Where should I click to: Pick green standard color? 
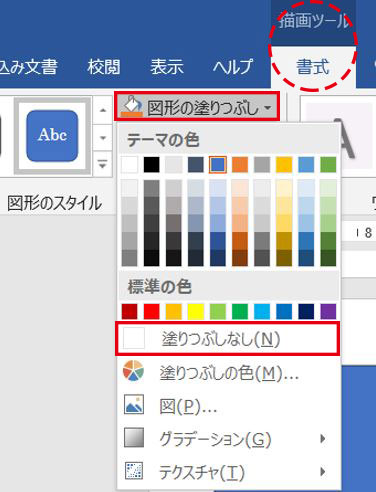pyautogui.click(x=240, y=311)
